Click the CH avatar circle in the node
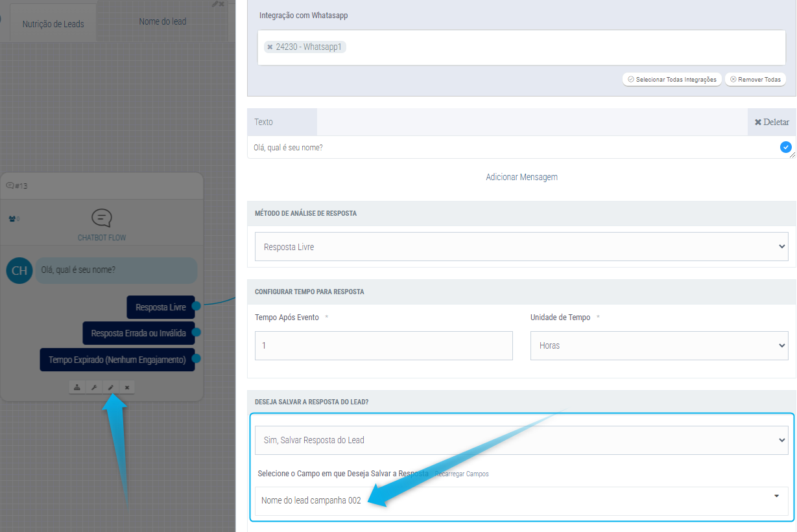This screenshot has height=532, width=797. (19, 270)
